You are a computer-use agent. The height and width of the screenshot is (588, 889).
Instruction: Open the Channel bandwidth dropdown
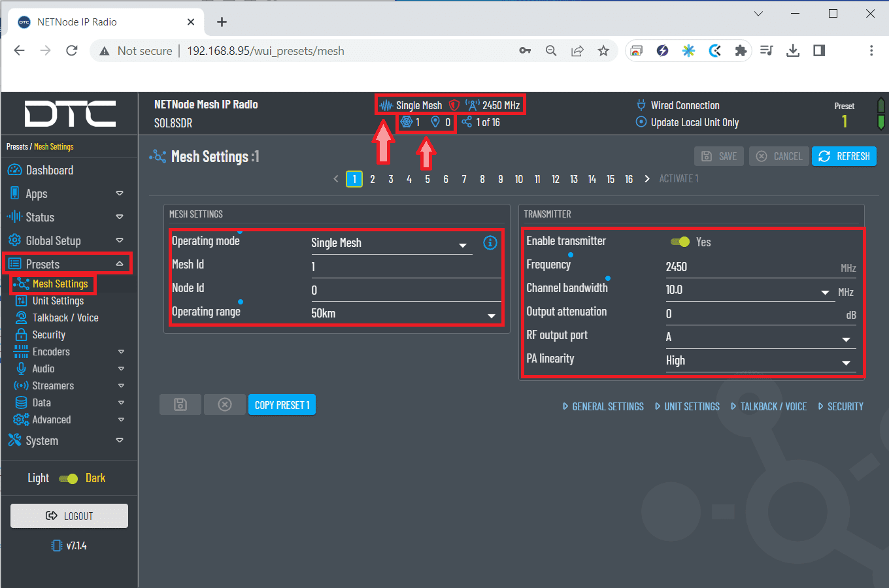748,291
